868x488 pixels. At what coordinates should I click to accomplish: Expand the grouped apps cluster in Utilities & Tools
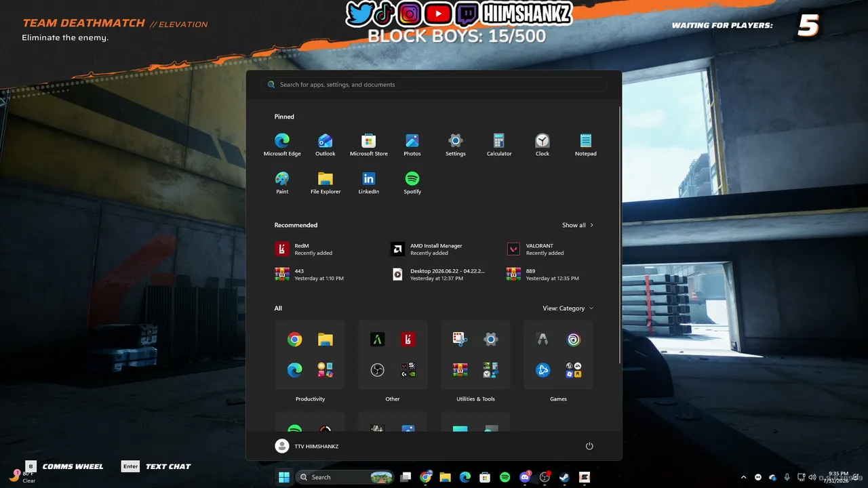click(x=491, y=370)
